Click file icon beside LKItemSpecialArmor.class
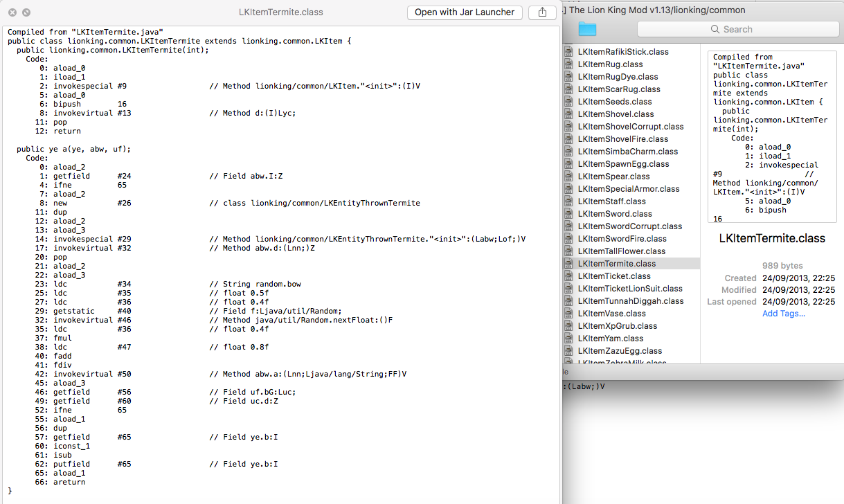This screenshot has width=844, height=504. click(x=568, y=189)
